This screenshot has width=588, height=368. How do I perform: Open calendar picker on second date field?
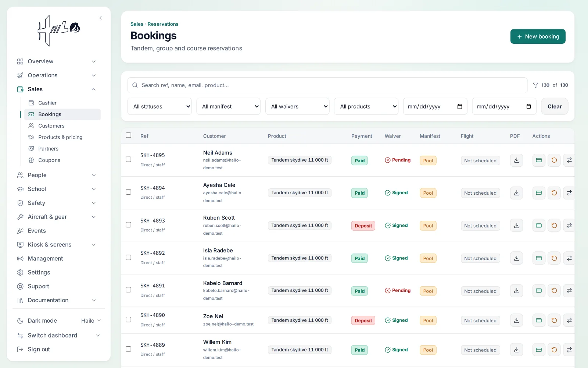tap(528, 107)
